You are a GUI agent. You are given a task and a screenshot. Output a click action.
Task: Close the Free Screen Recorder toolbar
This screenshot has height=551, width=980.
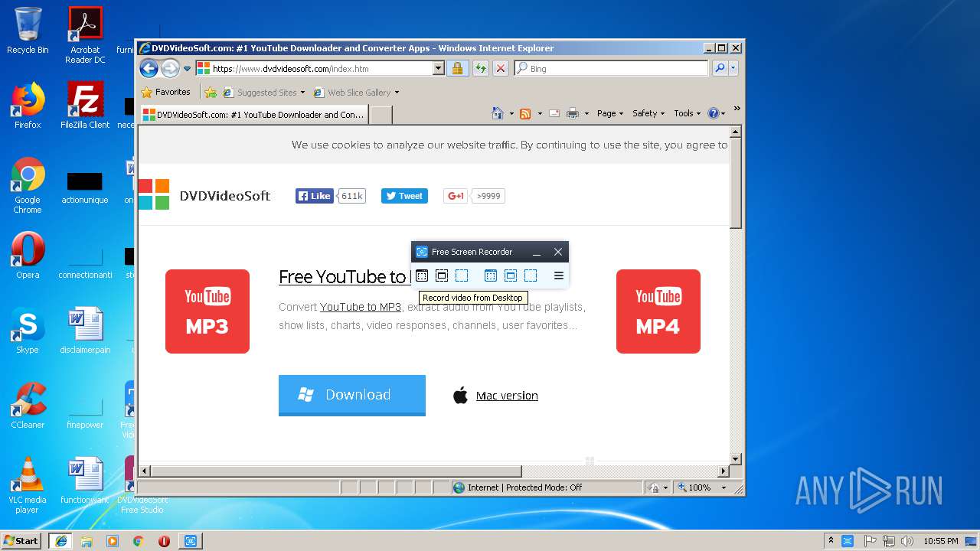[558, 252]
